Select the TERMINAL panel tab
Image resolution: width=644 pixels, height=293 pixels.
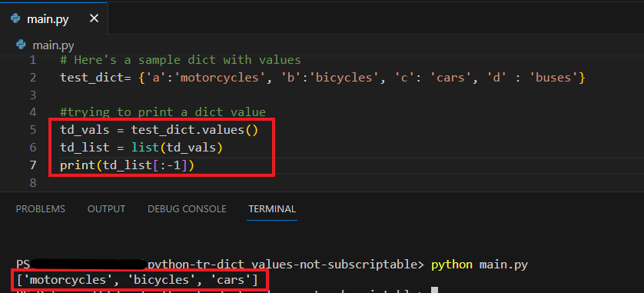coord(272,208)
